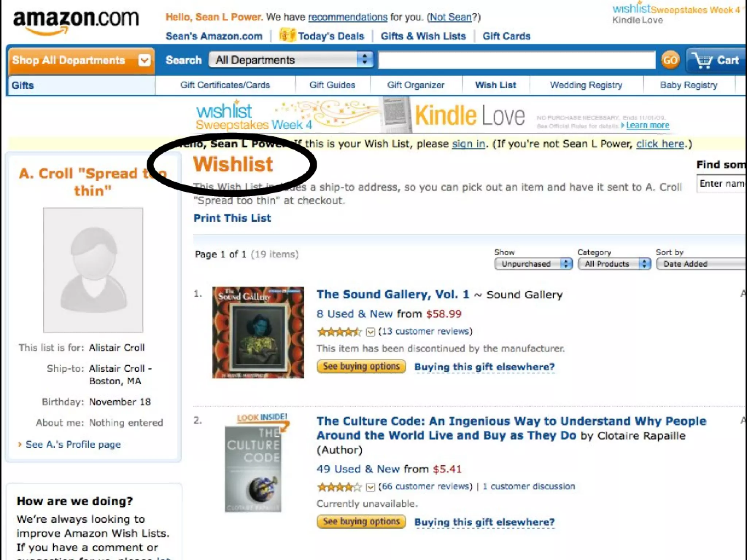Open the Sort by Date Added dropdown
Viewport: 747px width, 560px height.
(701, 264)
